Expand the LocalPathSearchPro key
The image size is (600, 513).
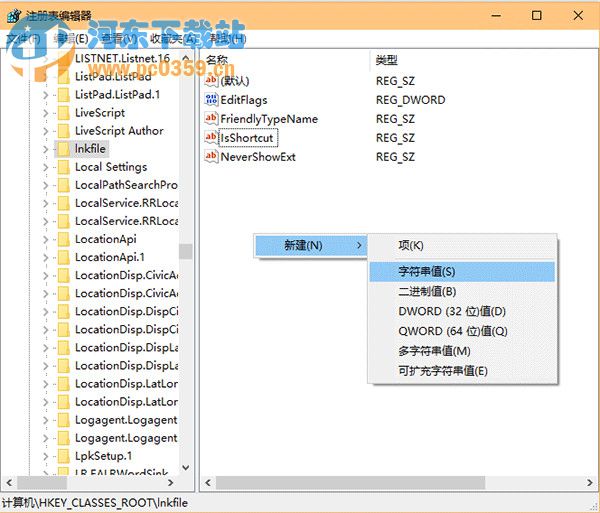(x=46, y=185)
